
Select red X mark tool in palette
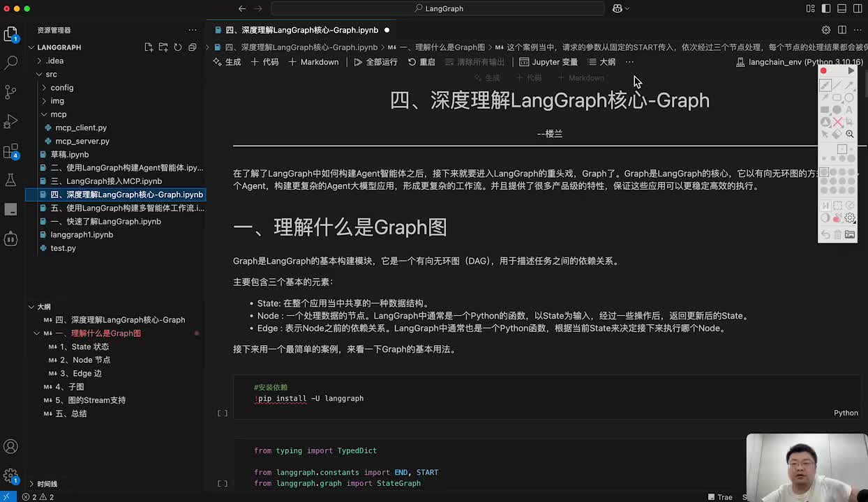tap(837, 122)
